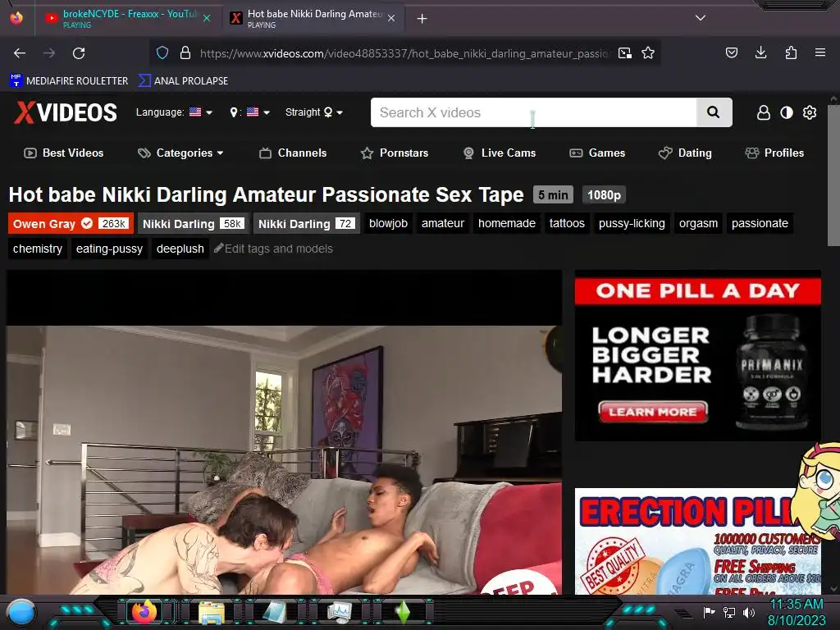The width and height of the screenshot is (840, 630).
Task: Open the extensions puzzle-piece menu
Action: tap(791, 52)
